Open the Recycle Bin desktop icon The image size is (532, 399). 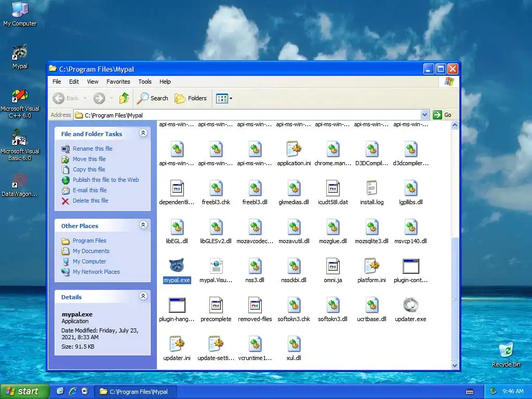[506, 354]
